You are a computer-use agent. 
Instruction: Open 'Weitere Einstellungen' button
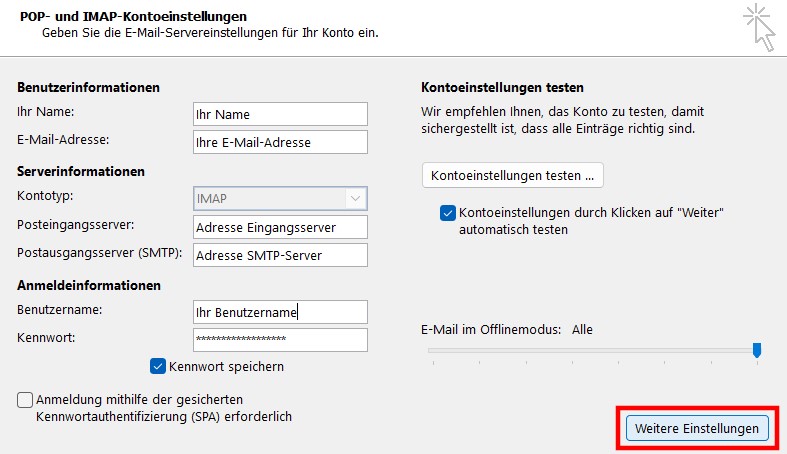tap(697, 428)
